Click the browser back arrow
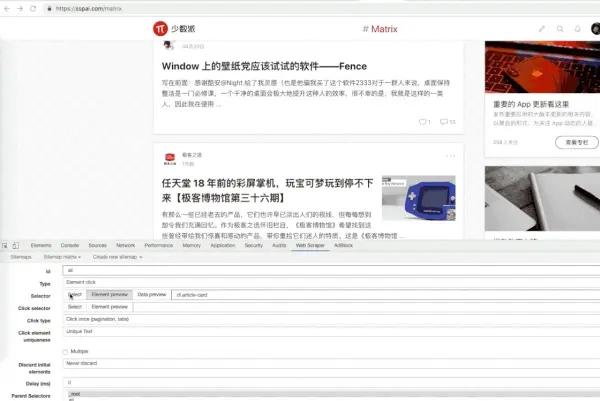This screenshot has height=401, width=600. click(x=7, y=8)
